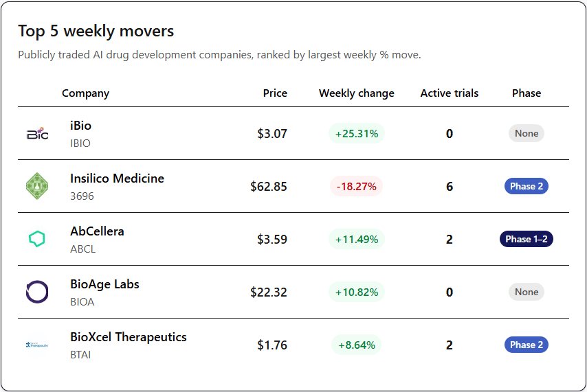
Task: Click the BioAge Labs company name
Action: [x=104, y=284]
